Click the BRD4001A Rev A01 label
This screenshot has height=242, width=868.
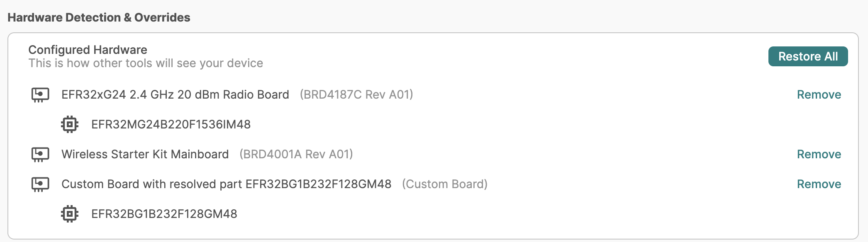296,154
